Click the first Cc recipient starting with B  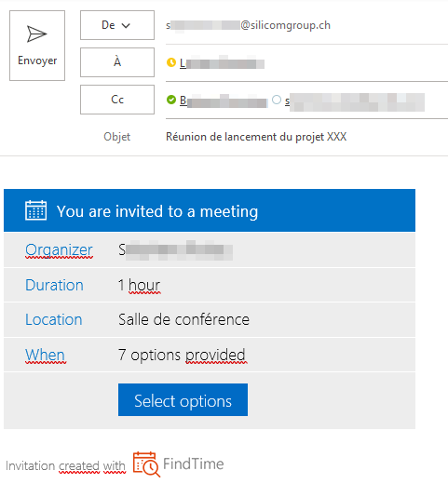click(x=224, y=101)
